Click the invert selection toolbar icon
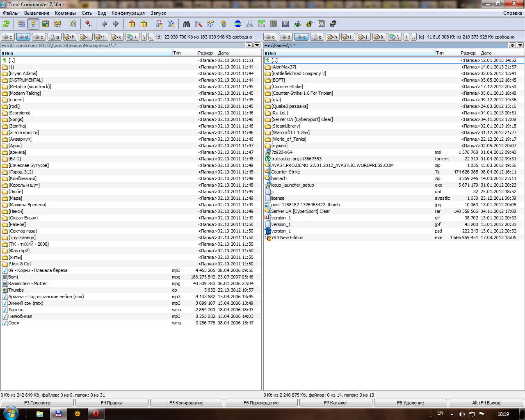The width and height of the screenshot is (525, 420). pyautogui.click(x=88, y=24)
